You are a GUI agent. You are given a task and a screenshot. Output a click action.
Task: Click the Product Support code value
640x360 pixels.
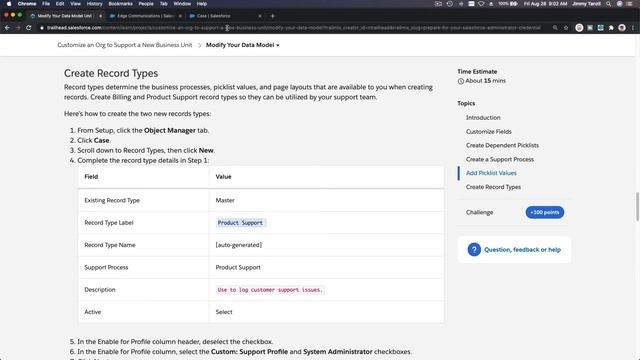[x=240, y=223]
